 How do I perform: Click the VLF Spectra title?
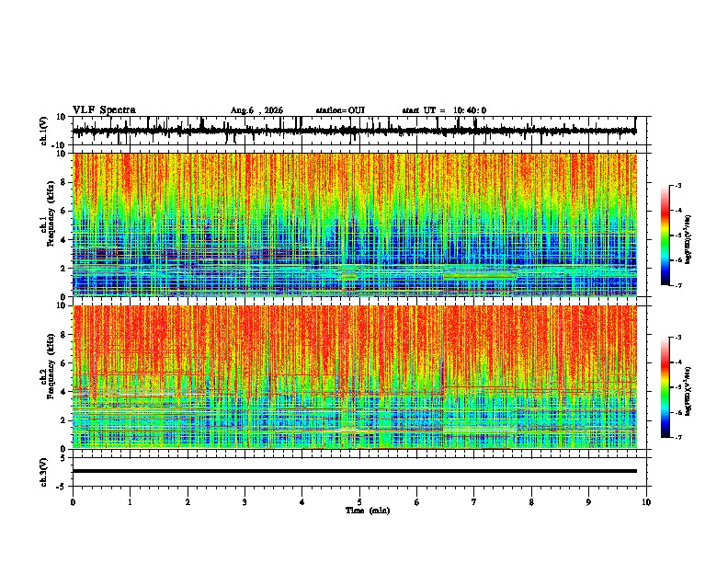click(x=104, y=110)
